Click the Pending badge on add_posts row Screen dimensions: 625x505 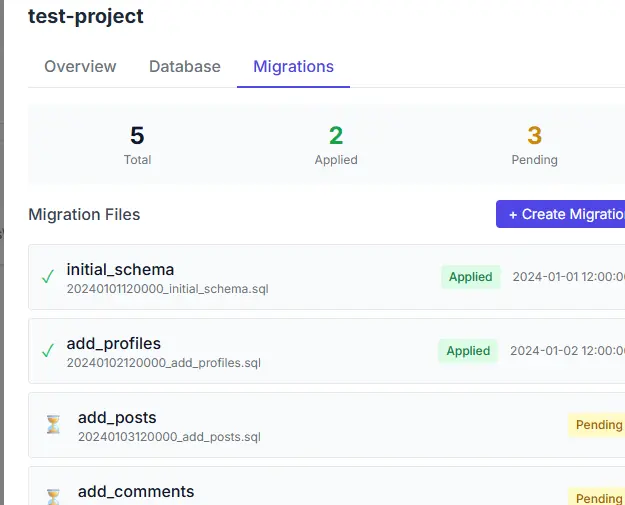tap(597, 425)
